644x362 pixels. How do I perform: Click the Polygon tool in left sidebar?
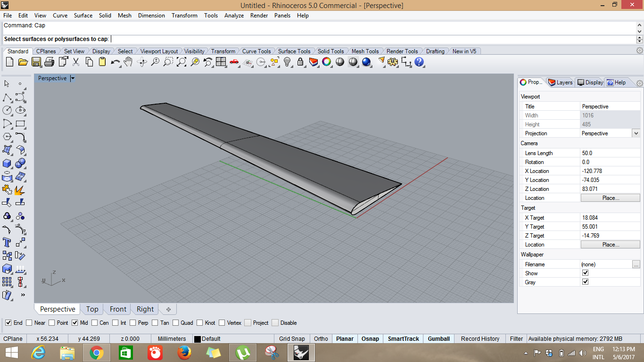[7, 137]
